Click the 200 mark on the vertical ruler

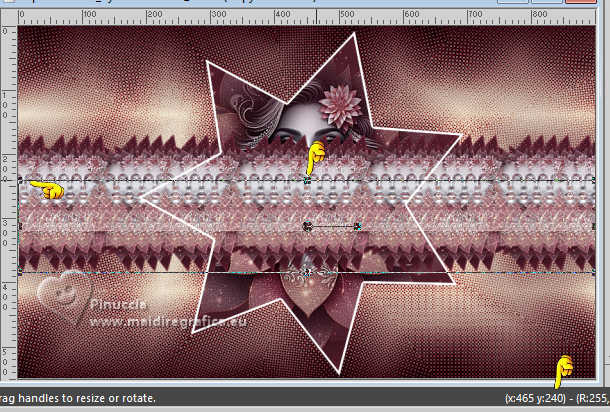tap(5, 169)
